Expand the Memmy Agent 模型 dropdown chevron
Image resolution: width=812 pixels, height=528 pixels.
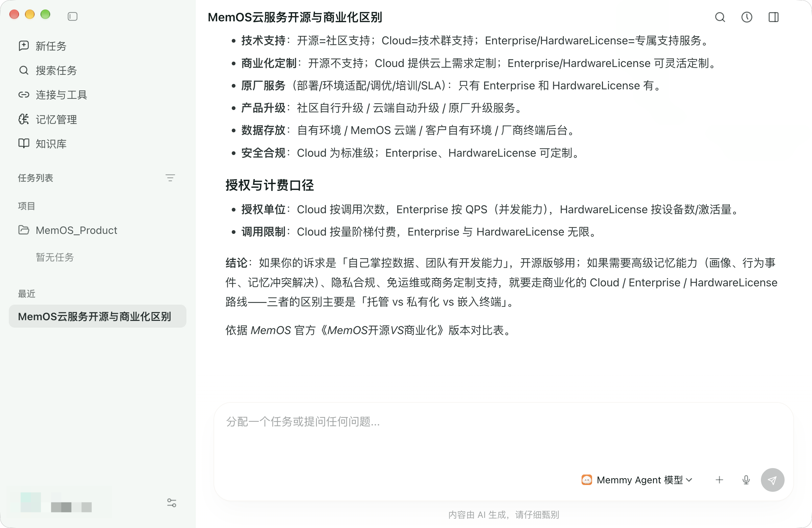689,480
